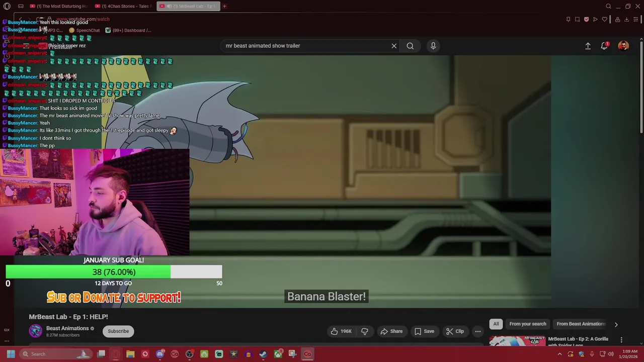This screenshot has width=644, height=362.
Task: Share the MrBeast Lab video
Action: [x=391, y=331]
